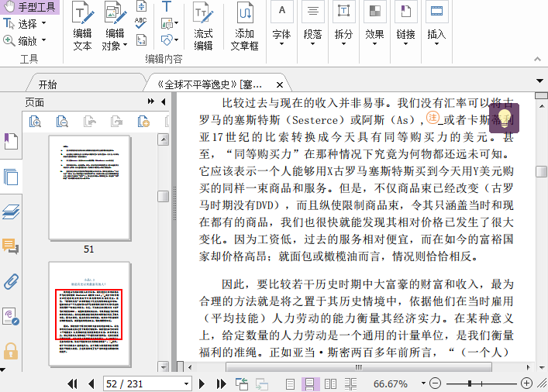Click the zoom out minus button
This screenshot has height=392, width=548.
(435, 383)
